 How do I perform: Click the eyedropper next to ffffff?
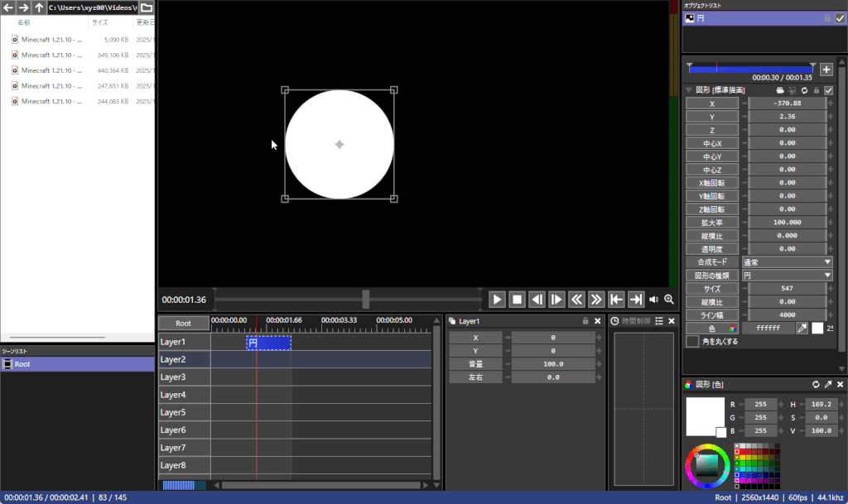click(x=802, y=329)
